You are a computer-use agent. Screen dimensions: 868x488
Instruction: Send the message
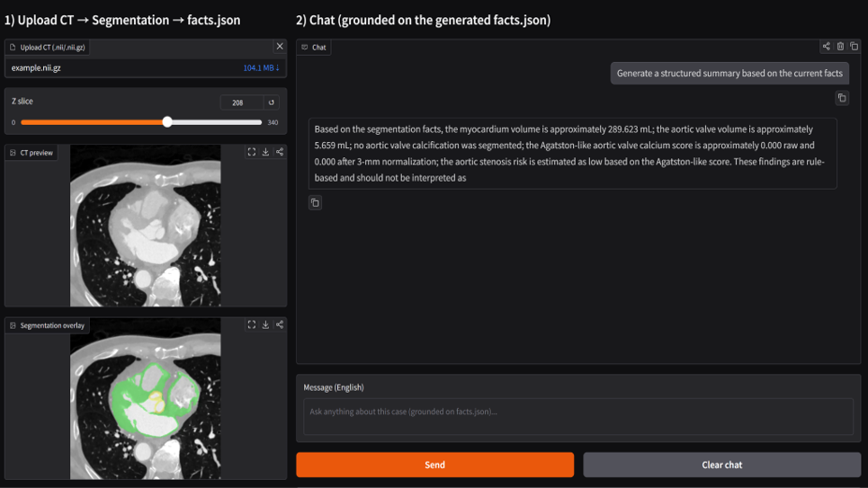434,465
